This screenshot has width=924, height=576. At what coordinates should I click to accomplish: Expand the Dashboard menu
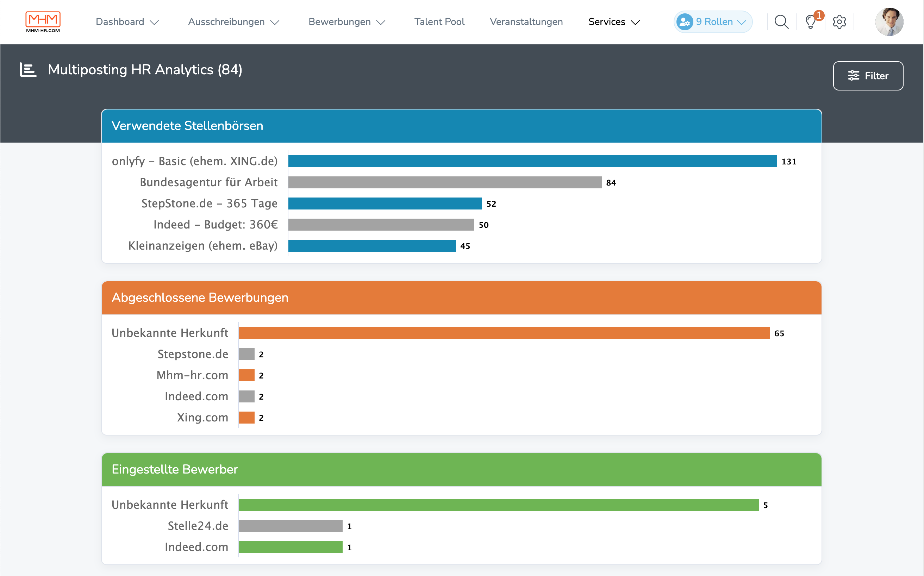pyautogui.click(x=127, y=22)
